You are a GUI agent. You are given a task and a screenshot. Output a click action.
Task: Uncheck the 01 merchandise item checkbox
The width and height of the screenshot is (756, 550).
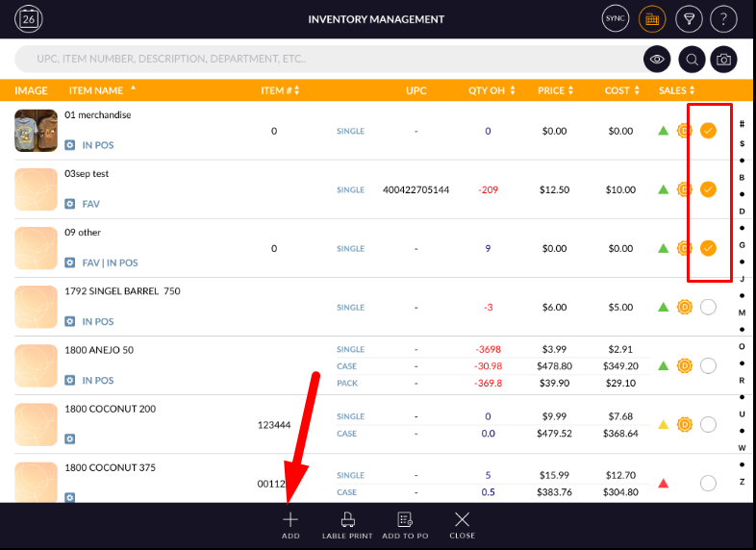tap(708, 131)
